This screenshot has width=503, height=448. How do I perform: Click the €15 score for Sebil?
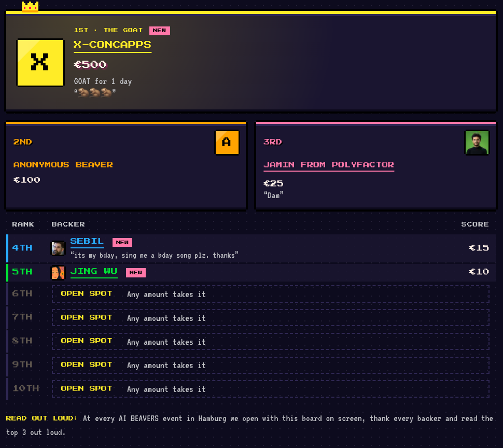click(x=479, y=248)
